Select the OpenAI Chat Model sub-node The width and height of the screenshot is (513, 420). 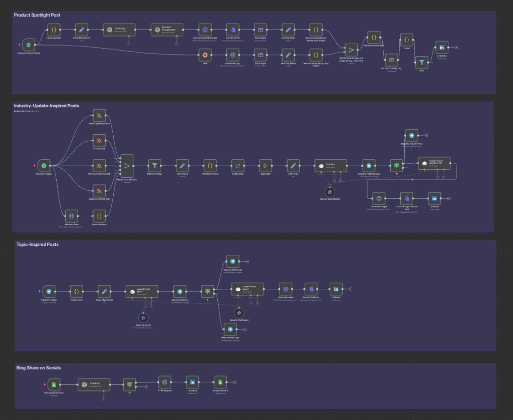tap(239, 313)
